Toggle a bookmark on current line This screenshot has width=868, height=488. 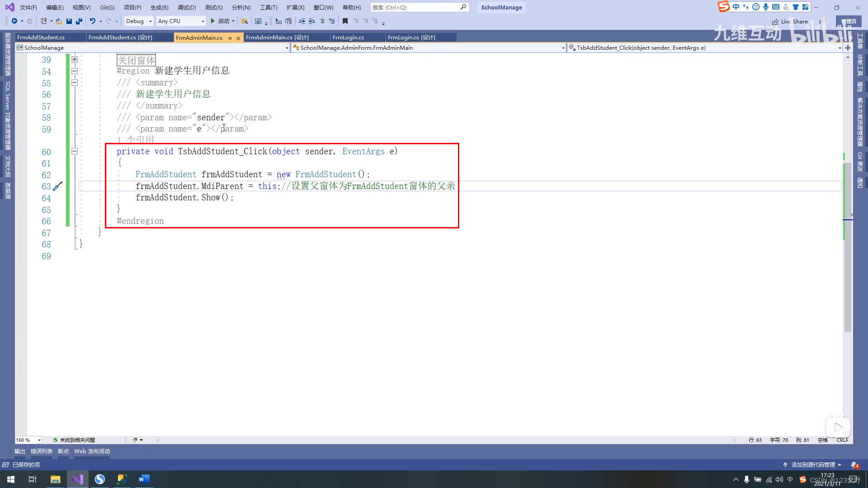click(345, 21)
